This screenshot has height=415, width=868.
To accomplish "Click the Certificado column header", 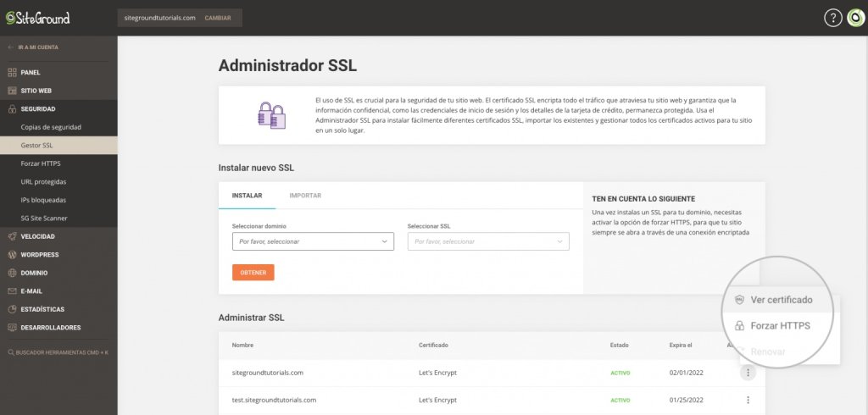I will (x=433, y=346).
